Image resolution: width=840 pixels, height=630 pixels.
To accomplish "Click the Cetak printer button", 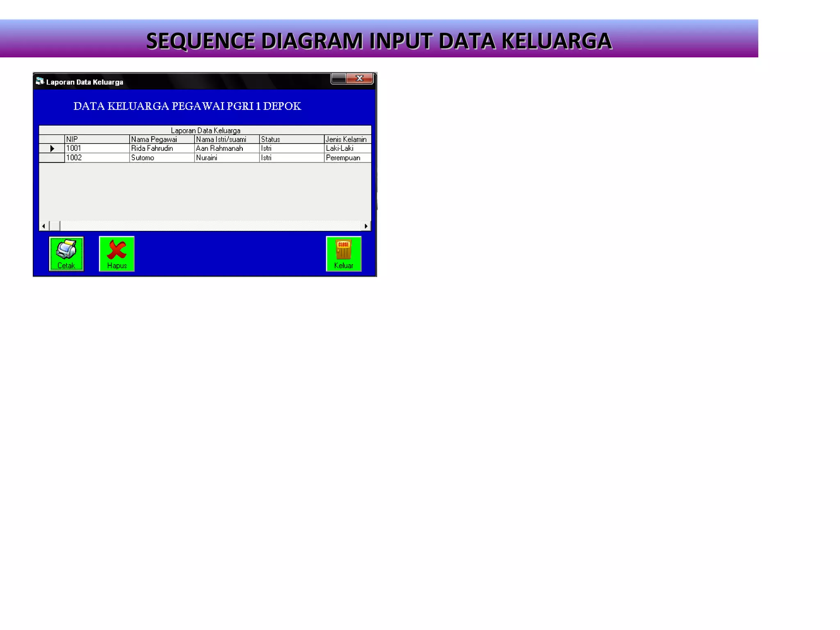I will 66,254.
